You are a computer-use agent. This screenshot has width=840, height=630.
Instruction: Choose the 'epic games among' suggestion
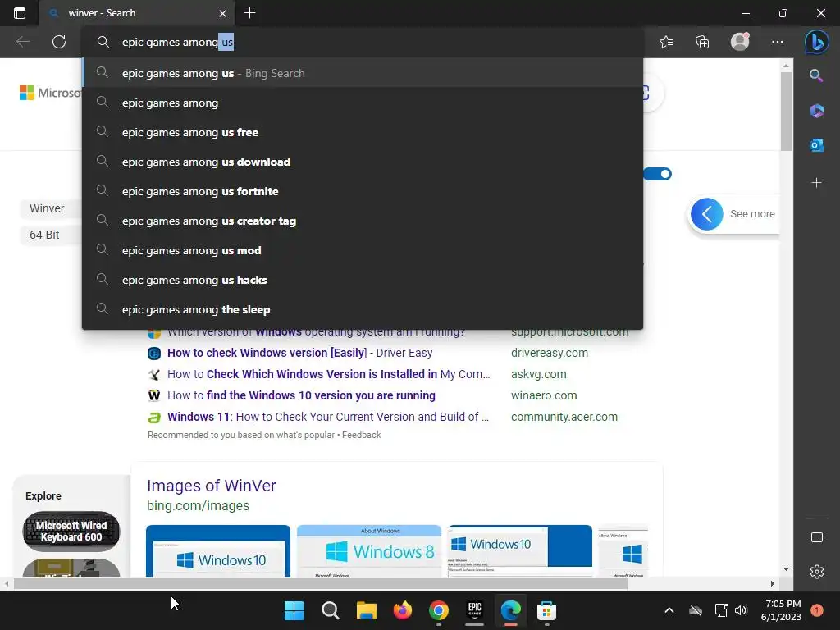(363, 103)
